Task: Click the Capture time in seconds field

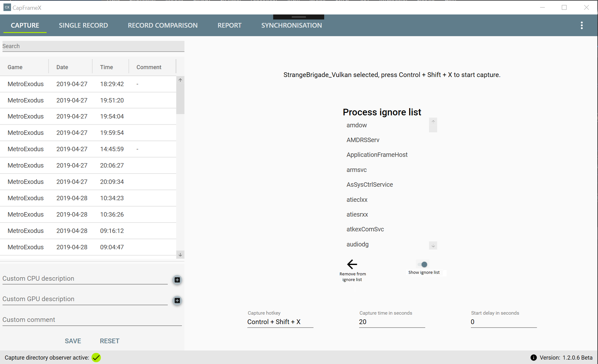Action: click(x=392, y=322)
